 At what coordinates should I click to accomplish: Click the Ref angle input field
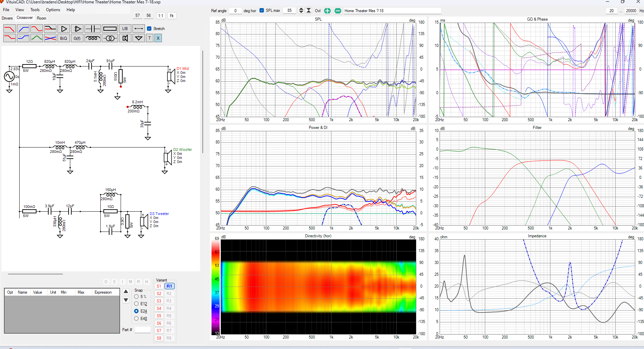tap(235, 11)
